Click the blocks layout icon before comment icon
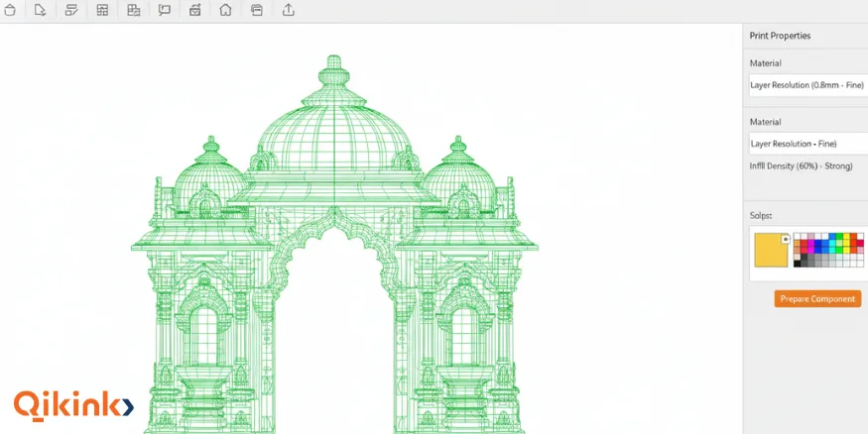 click(x=134, y=11)
